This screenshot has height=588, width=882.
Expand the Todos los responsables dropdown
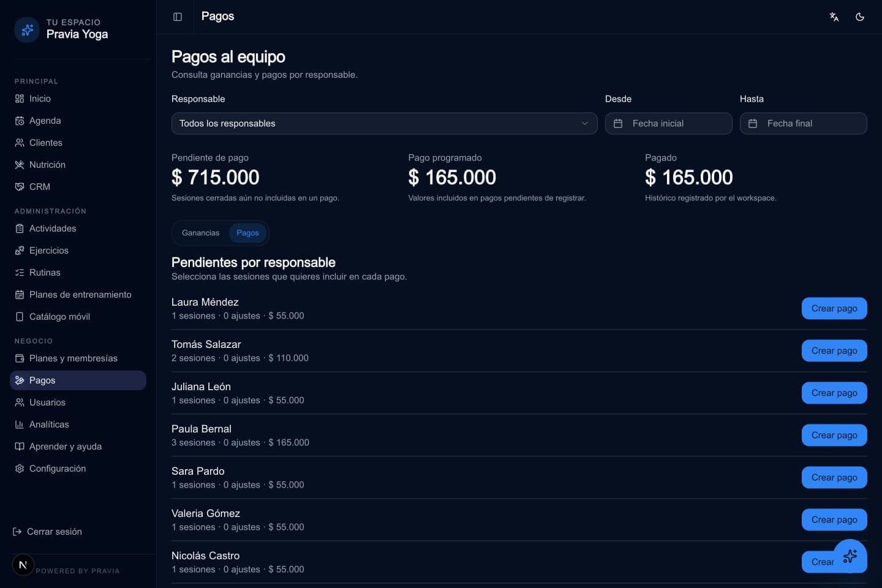click(x=384, y=123)
